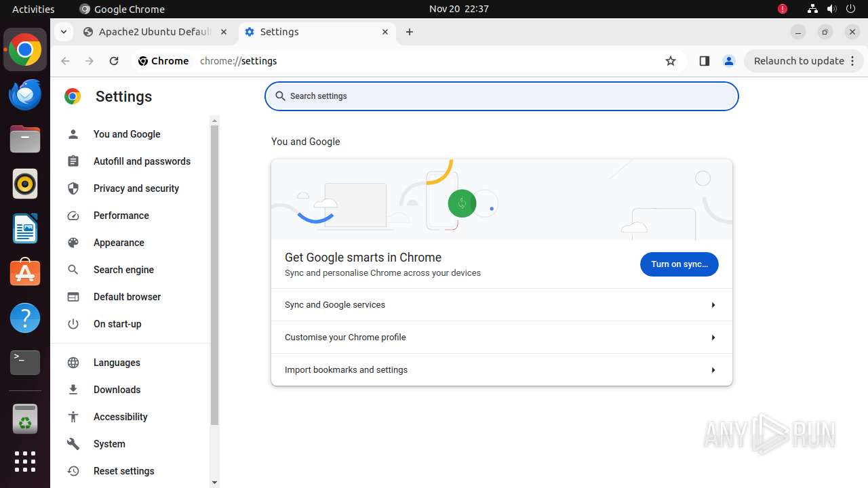Open the Google Chrome app menu

(122, 9)
